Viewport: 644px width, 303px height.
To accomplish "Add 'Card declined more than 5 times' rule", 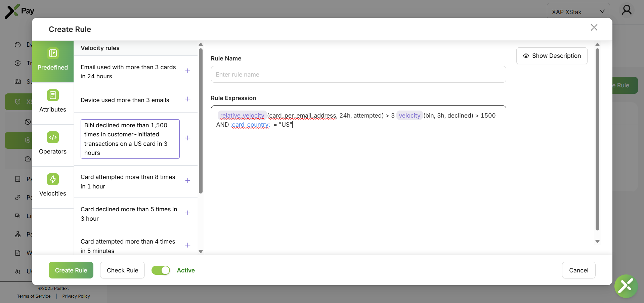I will tap(187, 213).
